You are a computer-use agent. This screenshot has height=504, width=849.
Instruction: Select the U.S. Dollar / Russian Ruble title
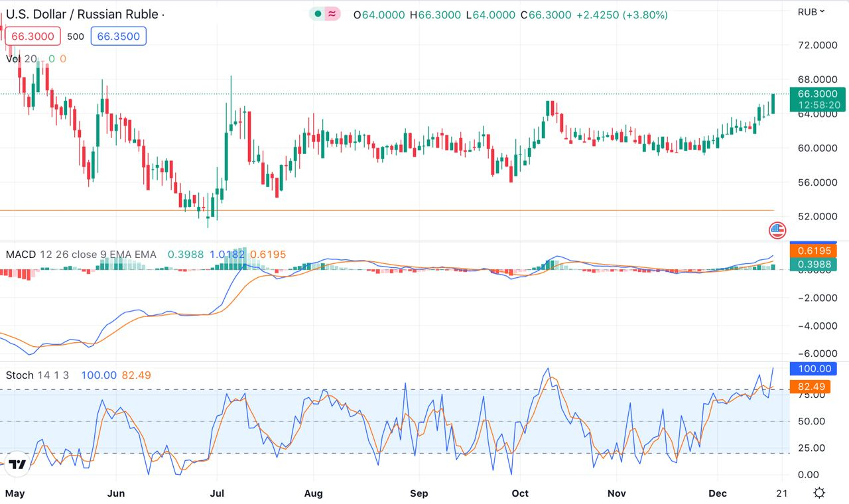pos(82,14)
